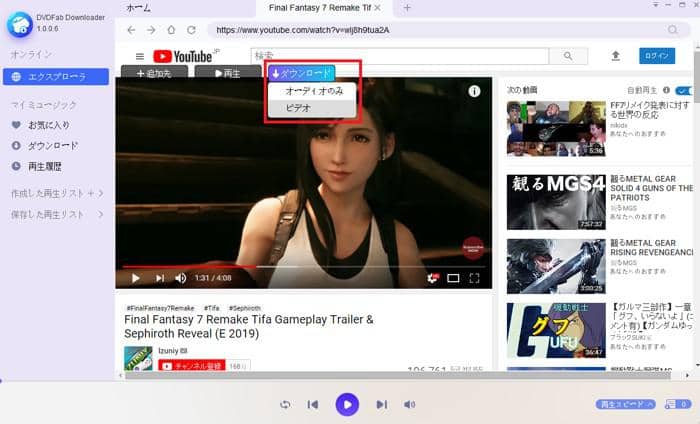
Task: Enter fullscreen in the video player
Action: (x=475, y=278)
